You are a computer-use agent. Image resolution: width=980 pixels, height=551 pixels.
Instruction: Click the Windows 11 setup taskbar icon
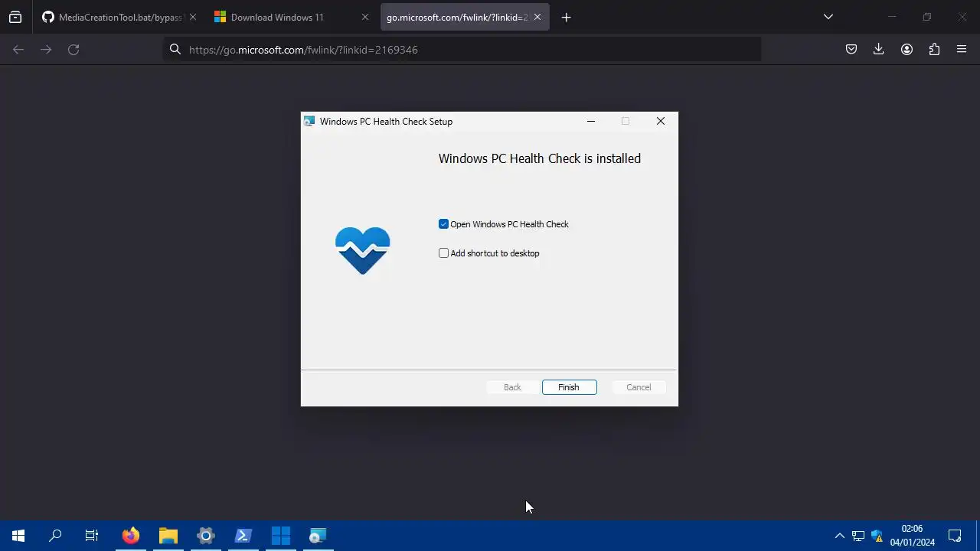(281, 536)
